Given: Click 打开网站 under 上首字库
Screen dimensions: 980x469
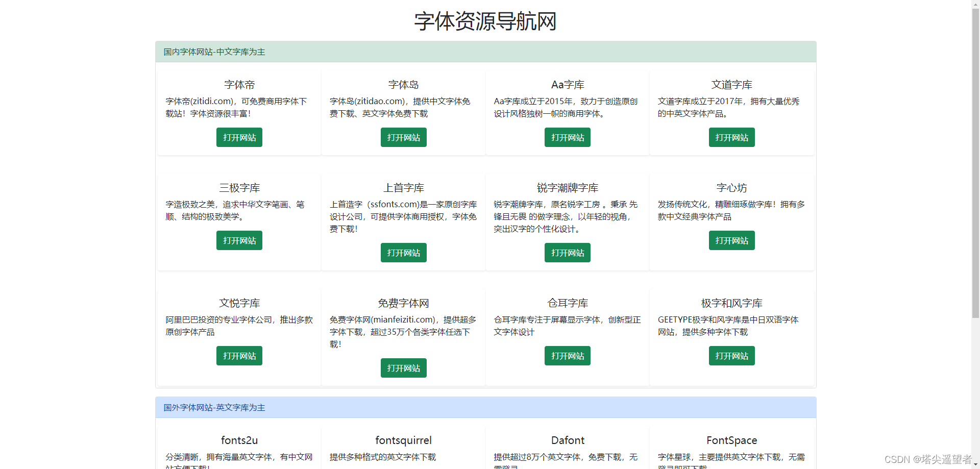Looking at the screenshot, I should click(404, 253).
